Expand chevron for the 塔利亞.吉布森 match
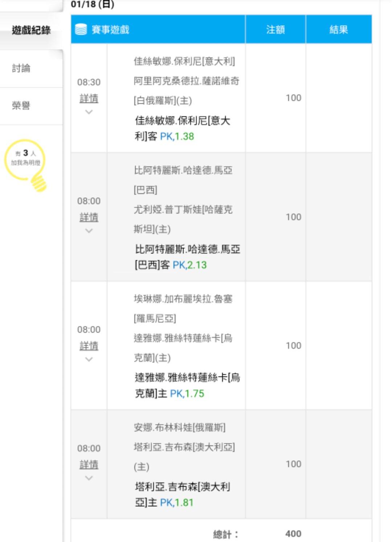 click(89, 478)
